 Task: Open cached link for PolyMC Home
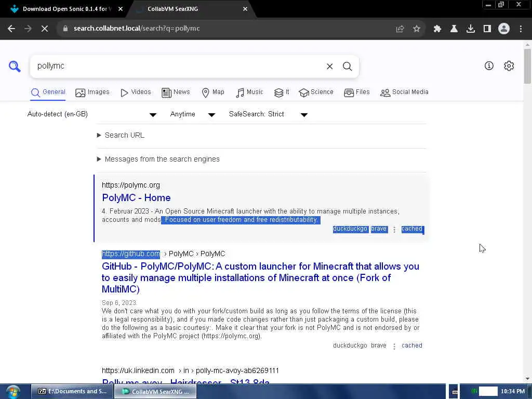pyautogui.click(x=412, y=229)
